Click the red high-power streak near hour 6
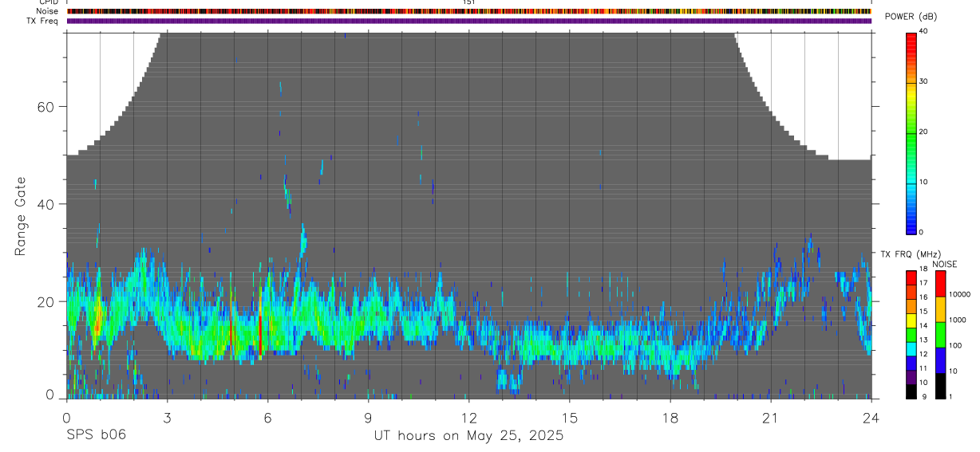Image resolution: width=980 pixels, height=452 pixels. tap(260, 333)
